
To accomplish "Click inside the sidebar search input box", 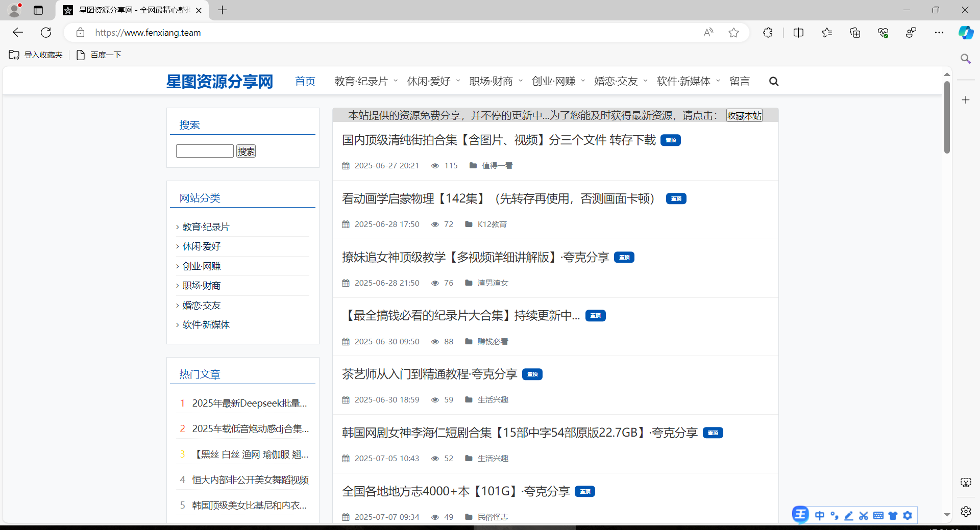I will click(204, 151).
